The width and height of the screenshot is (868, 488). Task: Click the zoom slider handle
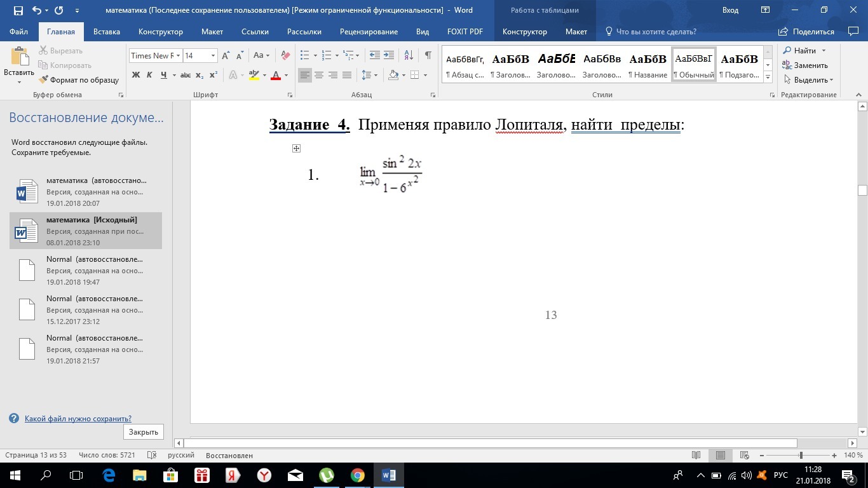coord(801,456)
